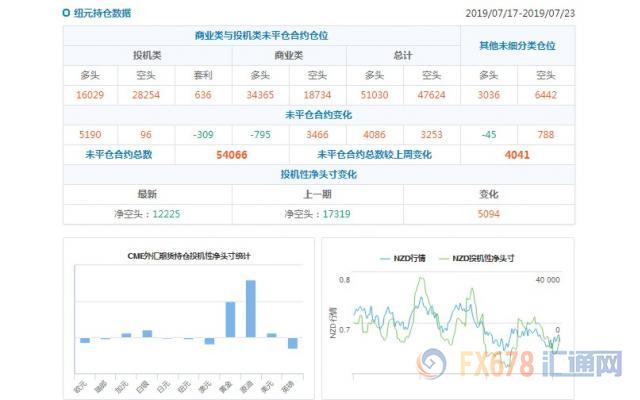Click the 纽元持仓数据 section title
Screen dimensions: 640x400
tap(102, 13)
